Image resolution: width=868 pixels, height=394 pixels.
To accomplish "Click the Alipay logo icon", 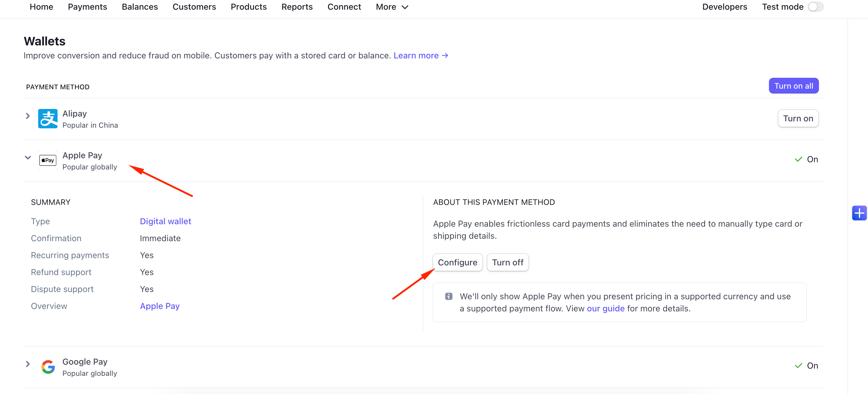I will point(48,119).
